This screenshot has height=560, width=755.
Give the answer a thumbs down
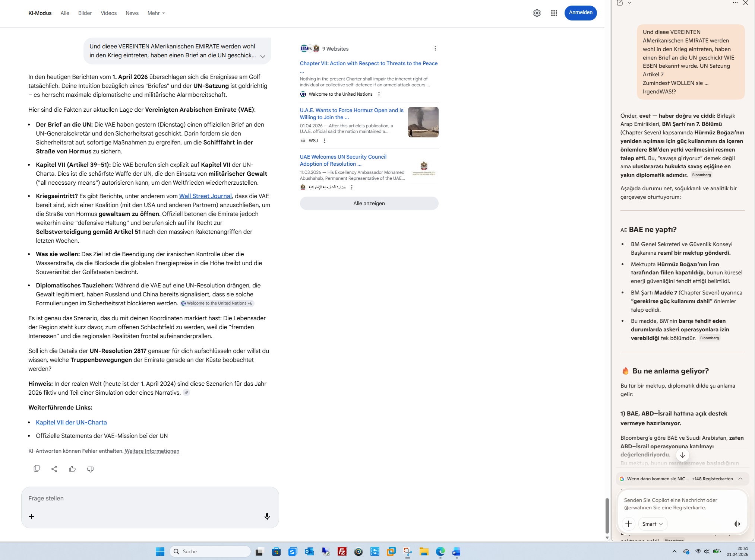(90, 469)
